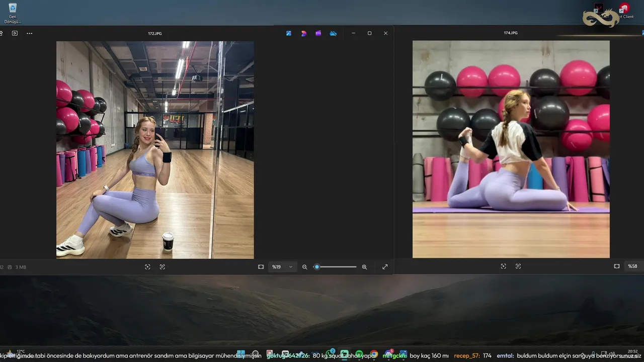Click the visual search icon under 172.JPG
The width and height of the screenshot is (644, 362).
(x=147, y=267)
